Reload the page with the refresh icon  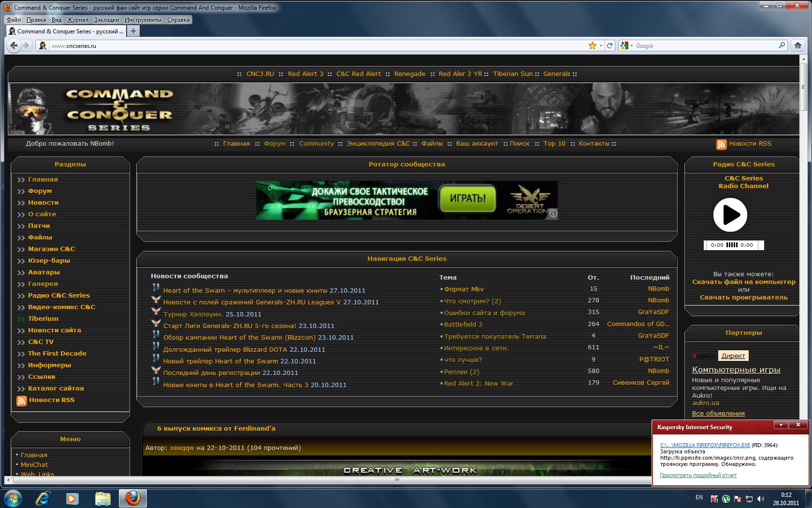coord(610,45)
